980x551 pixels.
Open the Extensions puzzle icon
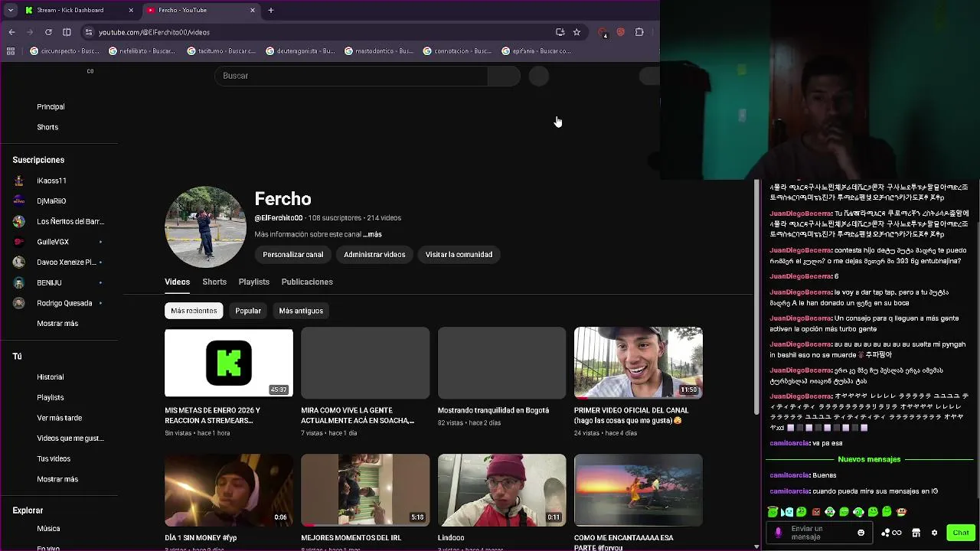point(639,32)
